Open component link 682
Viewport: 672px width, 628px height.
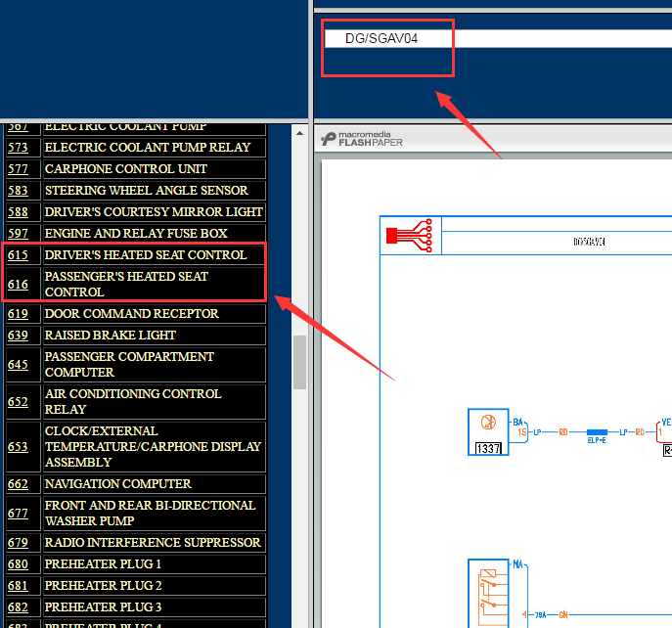point(18,607)
